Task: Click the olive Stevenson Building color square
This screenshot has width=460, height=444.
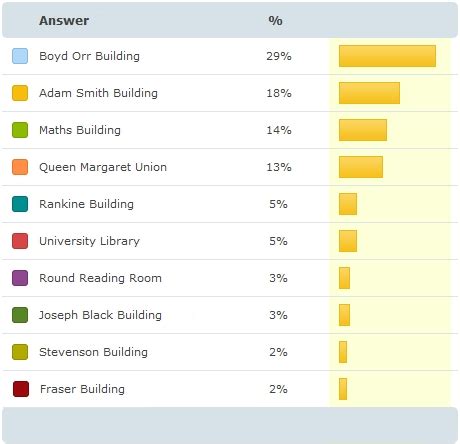Action: tap(20, 352)
